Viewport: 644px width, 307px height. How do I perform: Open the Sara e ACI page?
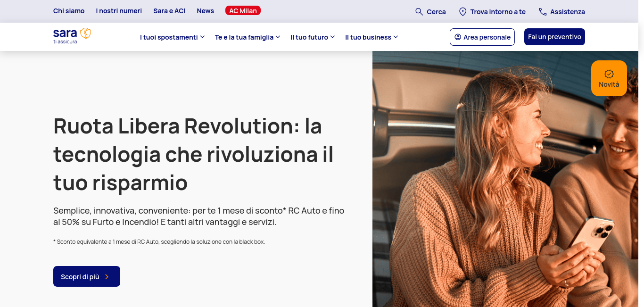pyautogui.click(x=169, y=11)
